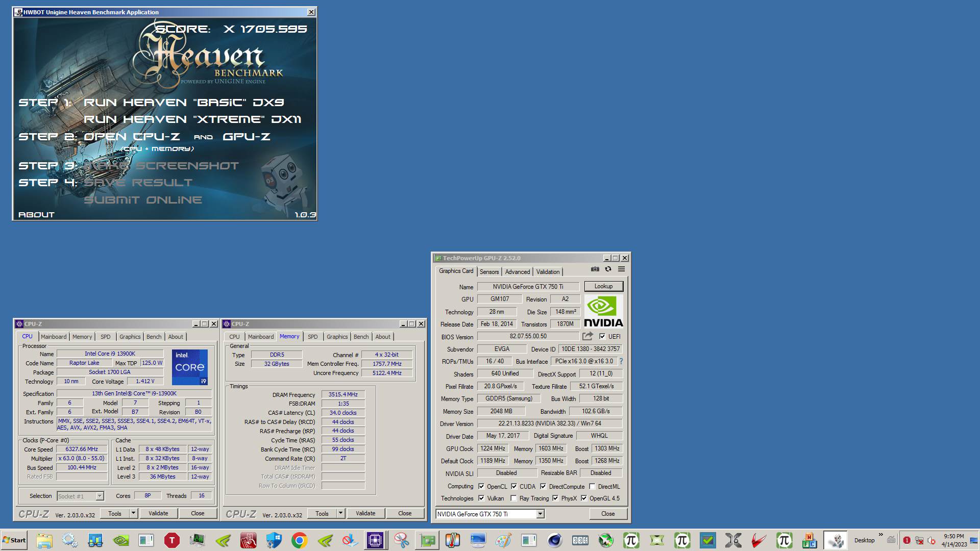980x551 pixels.
Task: Click the Instructions list box in CPU-Z
Action: [x=134, y=424]
